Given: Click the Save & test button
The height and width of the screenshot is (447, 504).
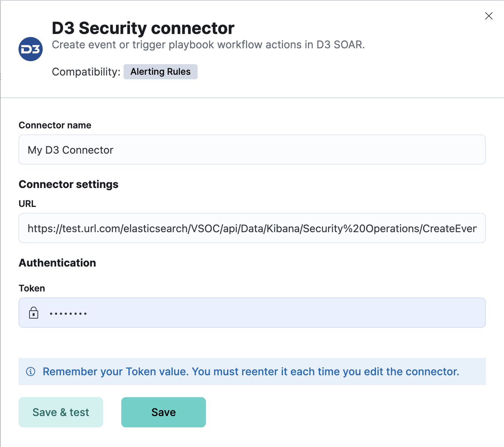Looking at the screenshot, I should [x=60, y=412].
